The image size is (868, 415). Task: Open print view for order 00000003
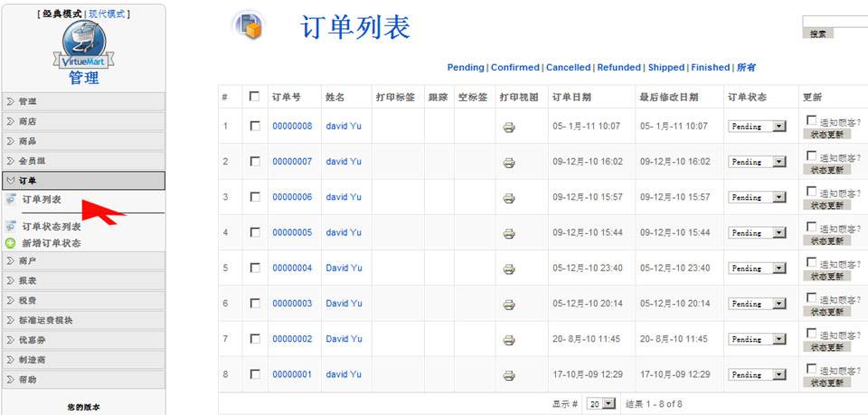click(x=509, y=305)
